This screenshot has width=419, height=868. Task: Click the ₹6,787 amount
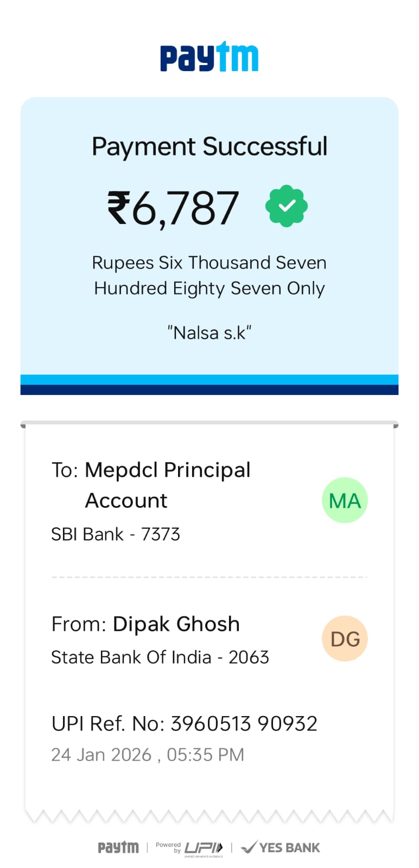point(173,208)
